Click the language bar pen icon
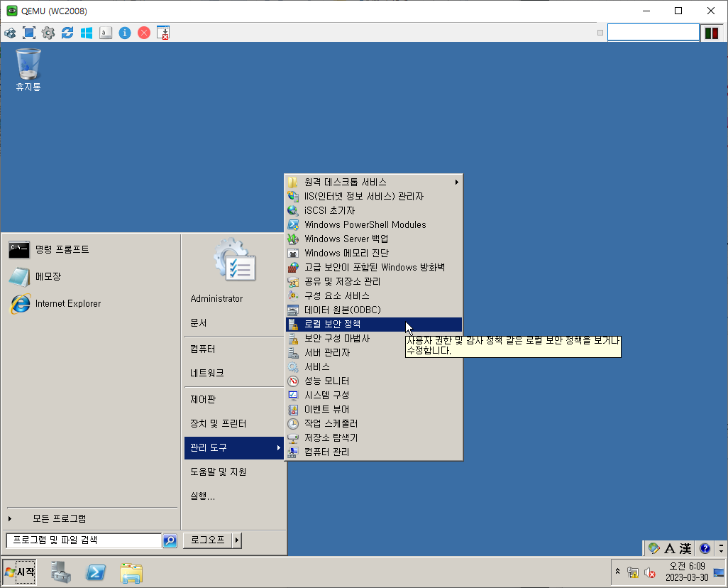The height and width of the screenshot is (588, 728). coord(653,548)
